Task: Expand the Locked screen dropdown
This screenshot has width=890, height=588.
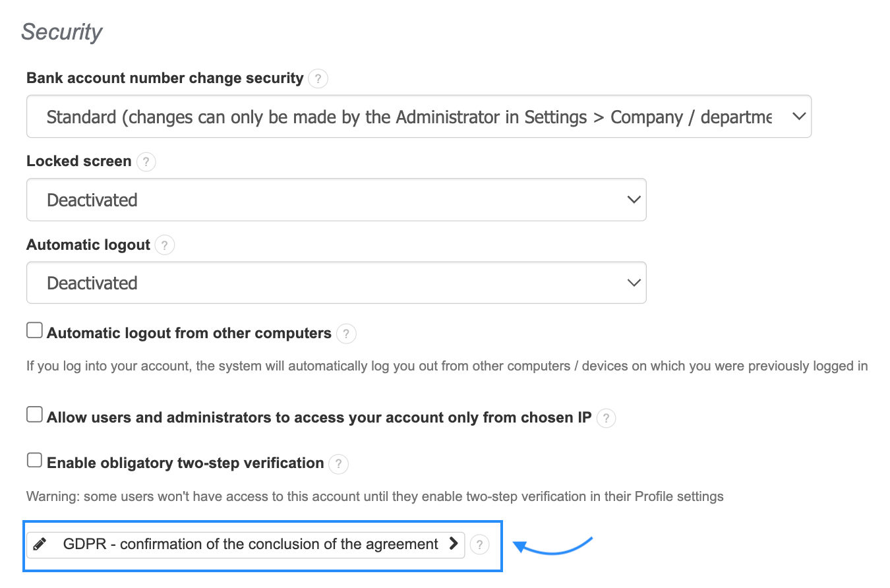Action: 336,200
